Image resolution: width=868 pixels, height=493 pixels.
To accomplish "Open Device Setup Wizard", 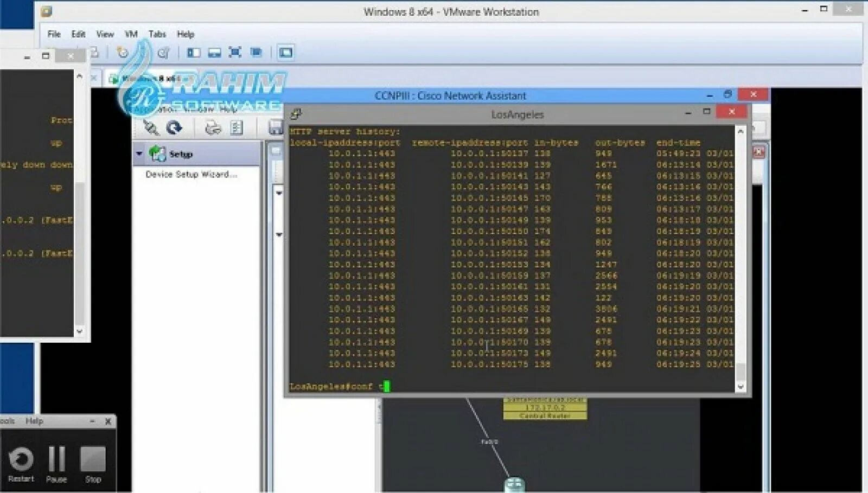I will (x=191, y=175).
